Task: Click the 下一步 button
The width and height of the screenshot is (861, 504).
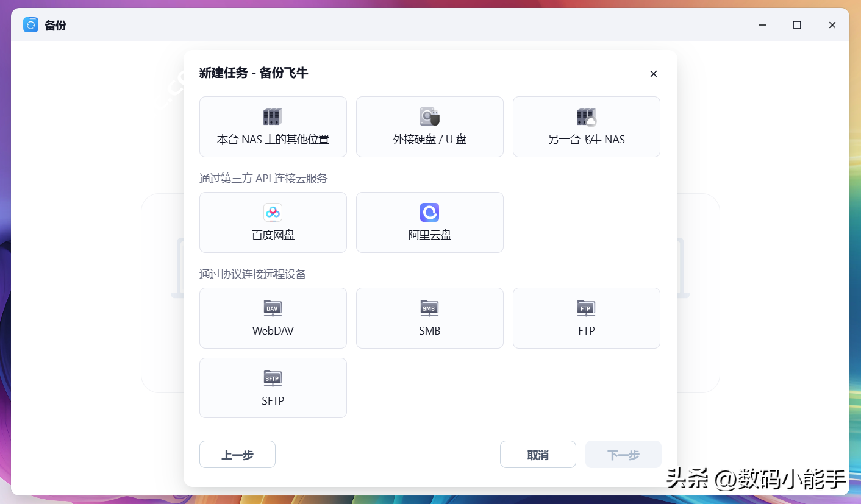Action: point(623,455)
